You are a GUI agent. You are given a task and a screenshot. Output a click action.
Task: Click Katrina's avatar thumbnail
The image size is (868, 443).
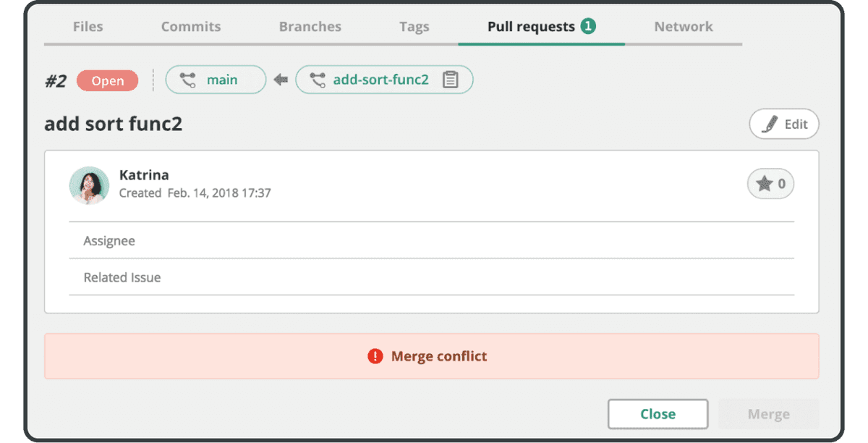click(89, 185)
